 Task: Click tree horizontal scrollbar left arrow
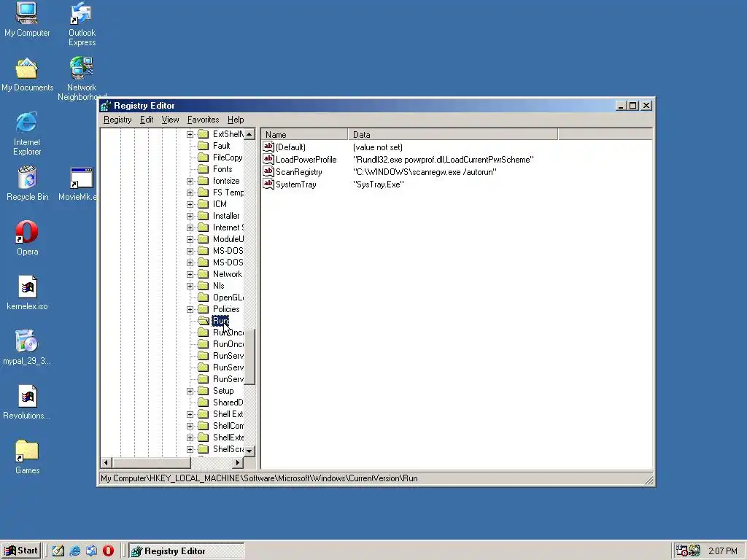(x=107, y=462)
